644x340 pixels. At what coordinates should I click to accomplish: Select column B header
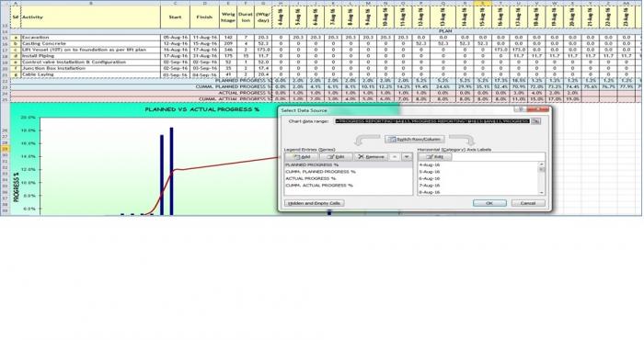pos(90,3)
